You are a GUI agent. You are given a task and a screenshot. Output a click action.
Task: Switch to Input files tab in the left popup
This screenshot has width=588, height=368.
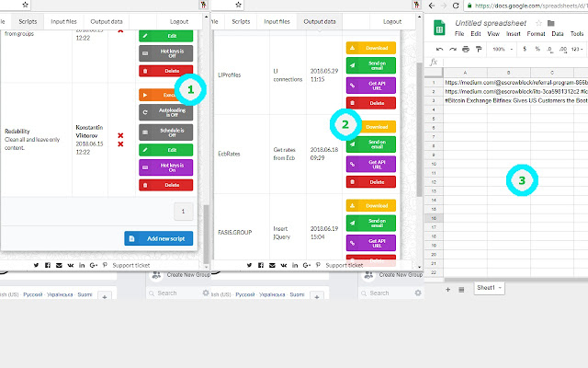pos(63,21)
